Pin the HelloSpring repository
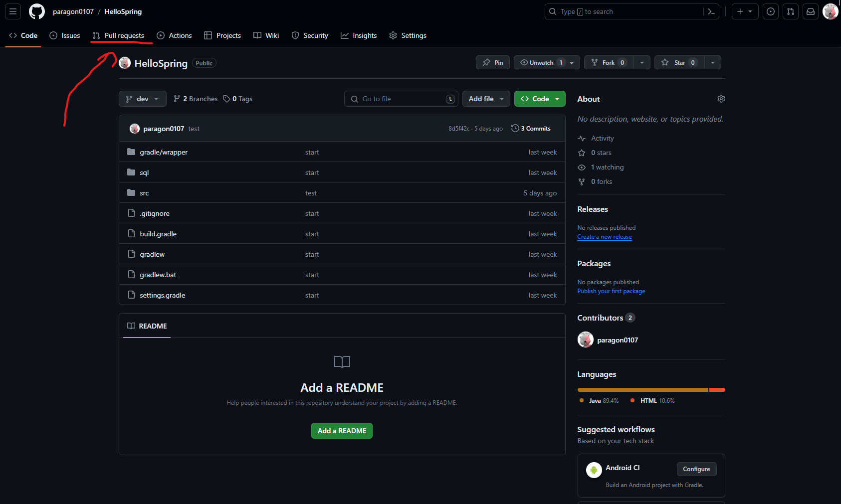The width and height of the screenshot is (841, 504). [493, 62]
